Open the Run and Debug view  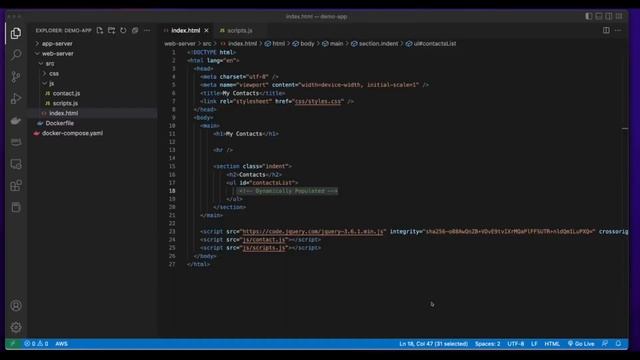(16, 98)
